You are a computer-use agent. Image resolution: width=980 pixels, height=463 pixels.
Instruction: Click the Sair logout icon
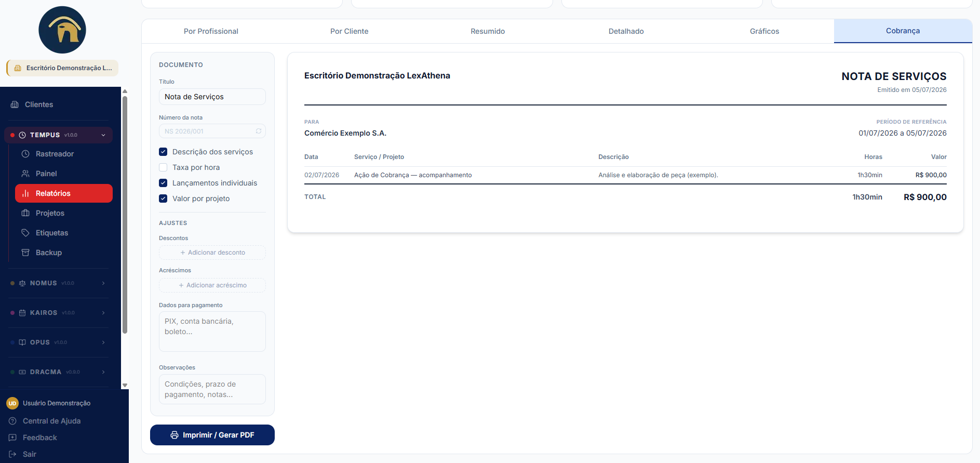click(12, 454)
